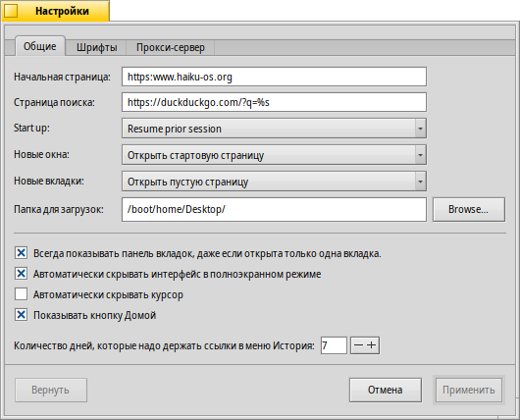520x420 pixels.
Task: Click the Start up label text
Action: click(x=31, y=128)
